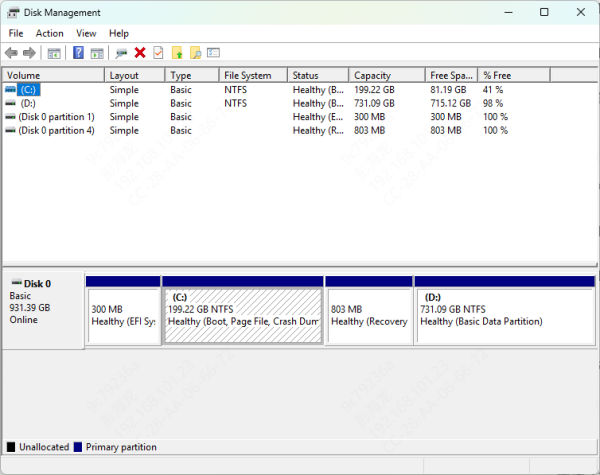The height and width of the screenshot is (475, 600).
Task: Click the connect drive toolbar icon
Action: click(121, 53)
